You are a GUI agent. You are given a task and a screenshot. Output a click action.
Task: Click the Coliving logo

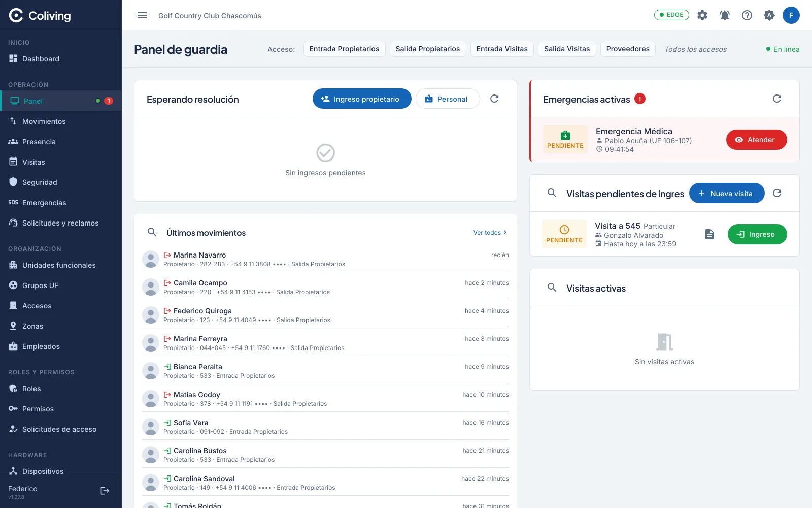(x=40, y=16)
